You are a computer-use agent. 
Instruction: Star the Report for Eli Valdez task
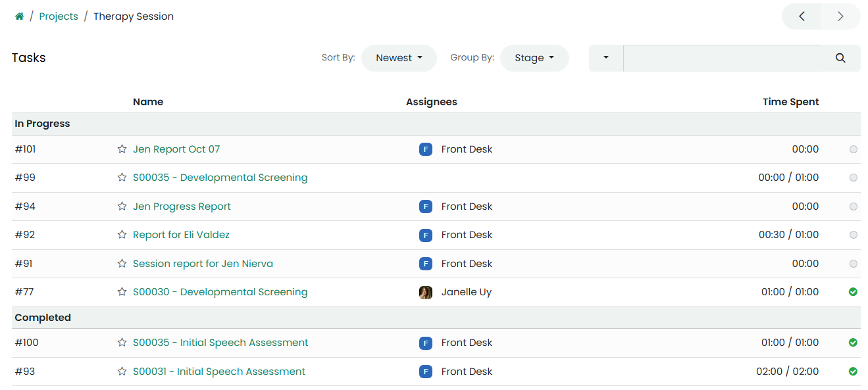(x=122, y=235)
